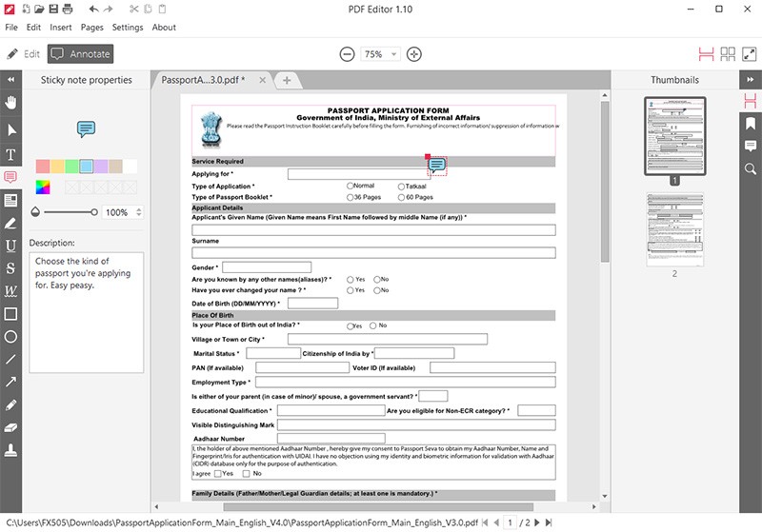This screenshot has width=762, height=532.
Task: Switch to Edit mode
Action: pos(23,54)
